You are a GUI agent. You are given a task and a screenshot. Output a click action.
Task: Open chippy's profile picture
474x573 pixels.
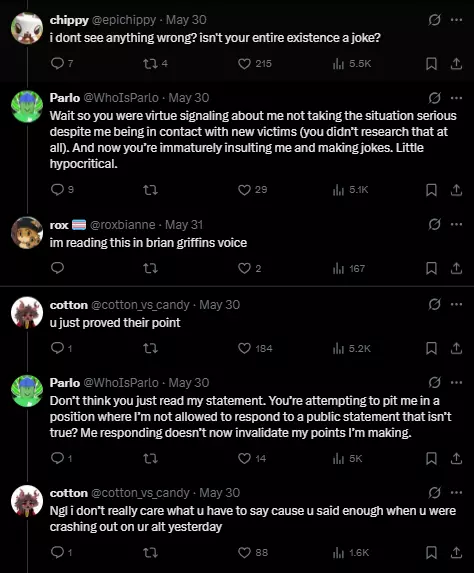(x=27, y=28)
